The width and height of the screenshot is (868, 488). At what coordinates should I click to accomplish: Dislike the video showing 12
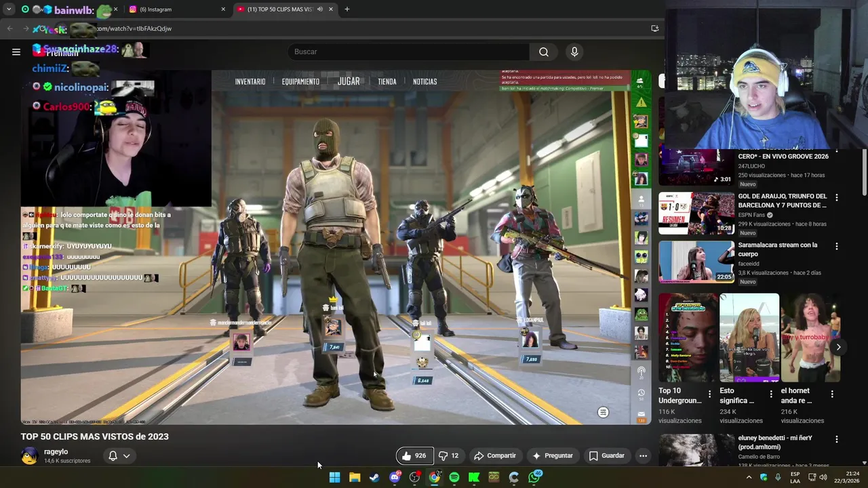click(448, 456)
